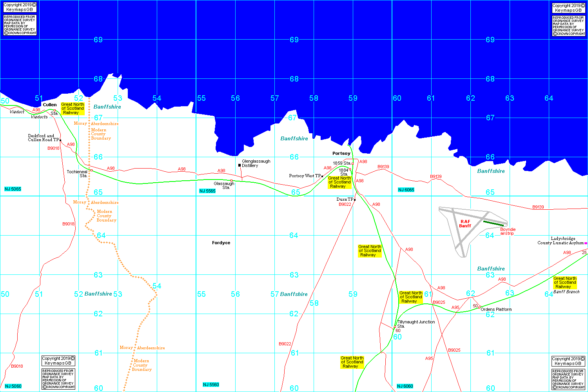Open the NJ 6060 tile label

pyautogui.click(x=405, y=386)
